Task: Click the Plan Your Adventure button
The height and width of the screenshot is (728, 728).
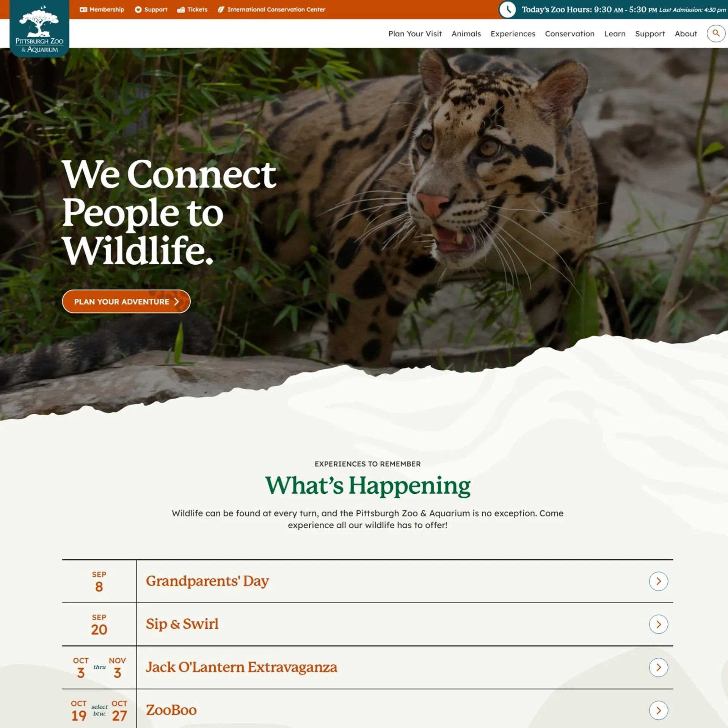Action: [126, 301]
